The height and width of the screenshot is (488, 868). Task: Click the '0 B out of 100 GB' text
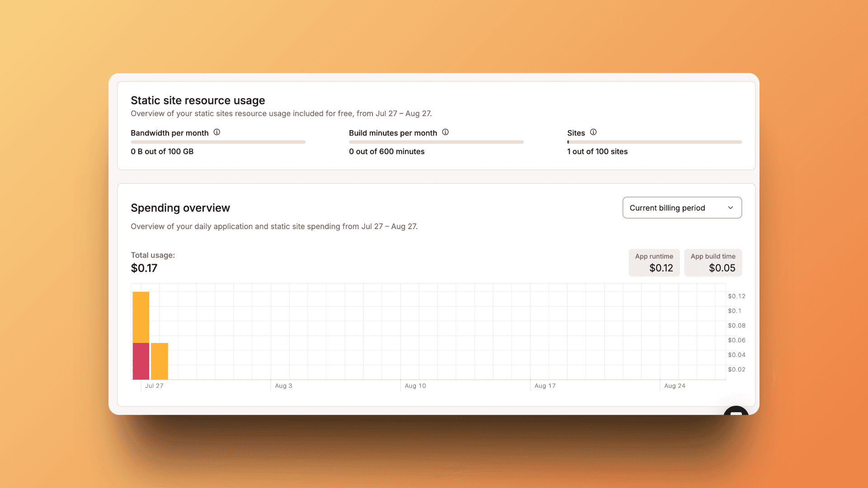162,151
